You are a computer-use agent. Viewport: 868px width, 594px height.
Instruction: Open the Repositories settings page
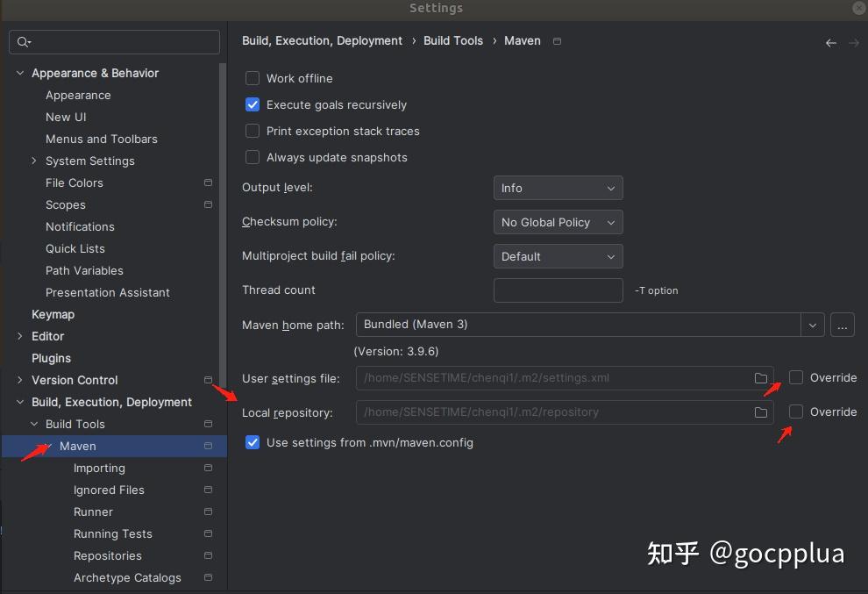(107, 555)
